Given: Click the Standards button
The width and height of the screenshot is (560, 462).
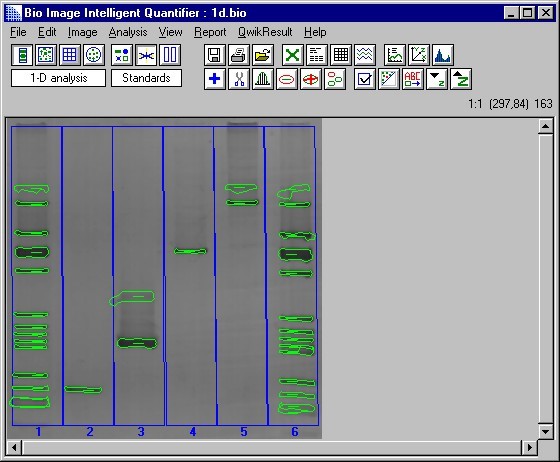Looking at the screenshot, I should pos(146,78).
